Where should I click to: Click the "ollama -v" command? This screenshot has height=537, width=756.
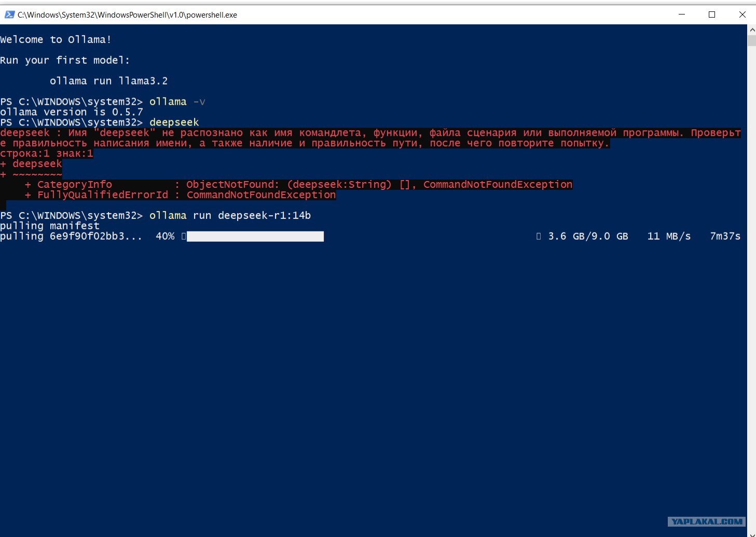pyautogui.click(x=177, y=102)
